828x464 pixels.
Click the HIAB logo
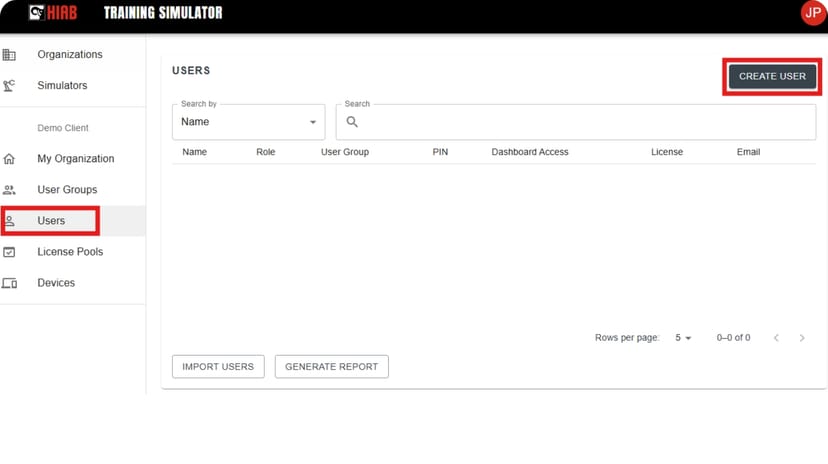tap(53, 13)
